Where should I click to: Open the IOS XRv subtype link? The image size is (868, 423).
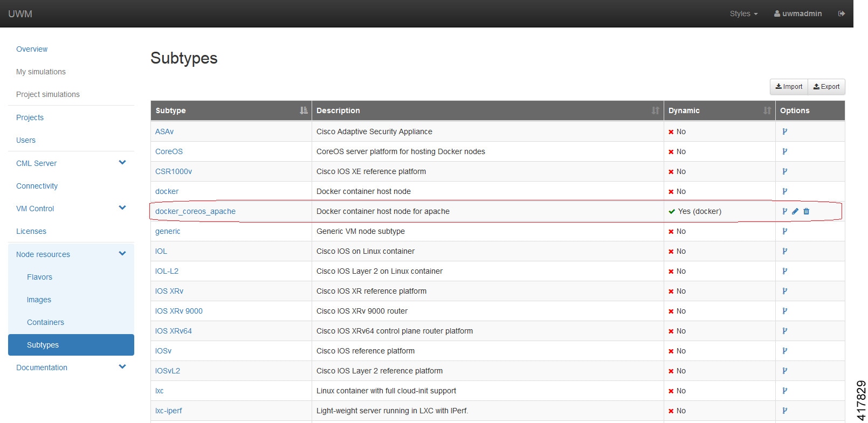169,291
